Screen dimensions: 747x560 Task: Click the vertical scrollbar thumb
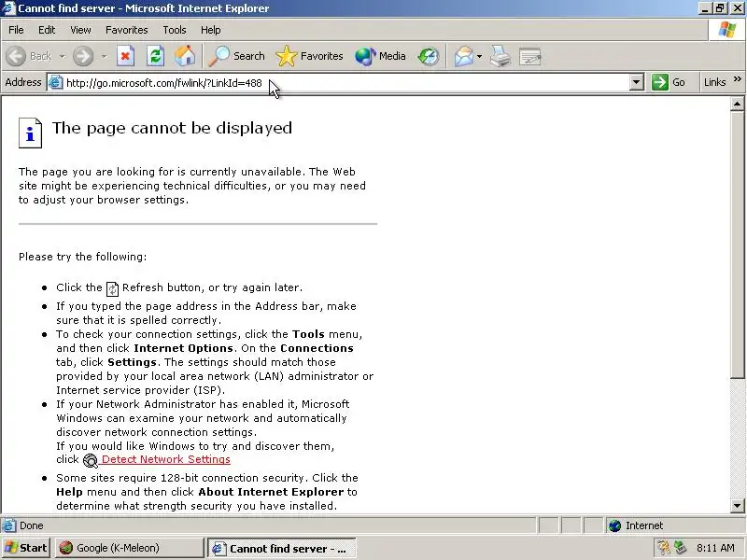[737, 245]
